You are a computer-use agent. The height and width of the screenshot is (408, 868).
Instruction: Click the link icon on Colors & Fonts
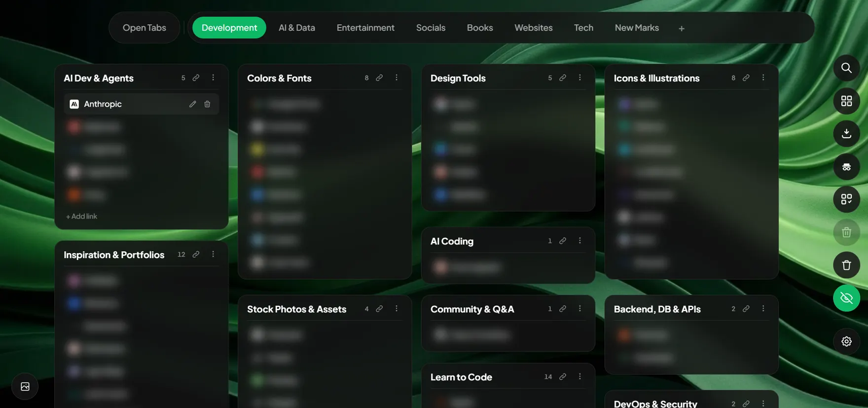click(x=379, y=78)
